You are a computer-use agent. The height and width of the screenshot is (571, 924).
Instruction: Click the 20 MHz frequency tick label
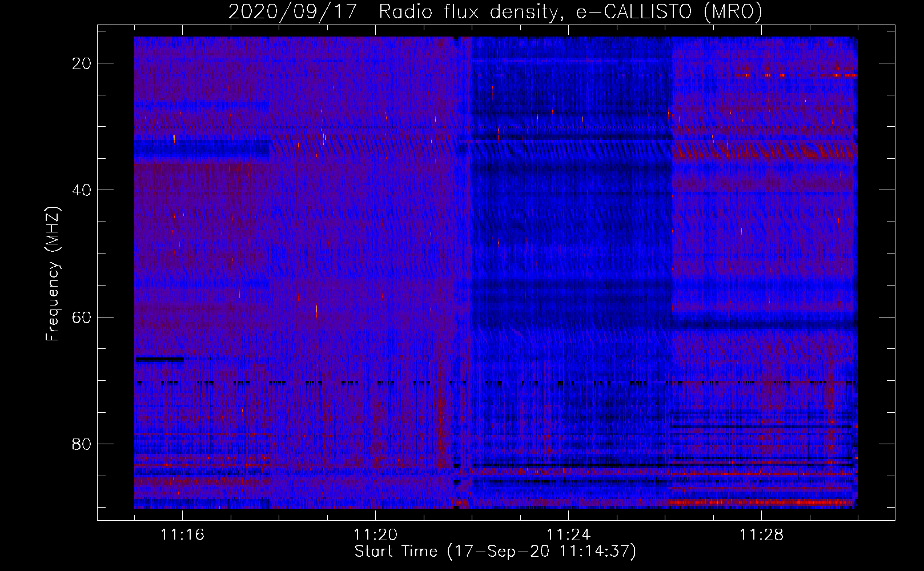coord(82,63)
